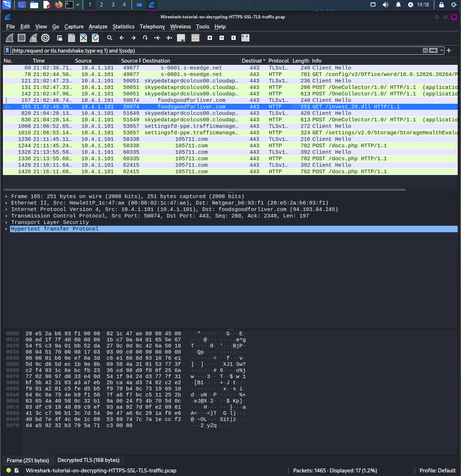Add a display filter button with plus

tap(449, 50)
